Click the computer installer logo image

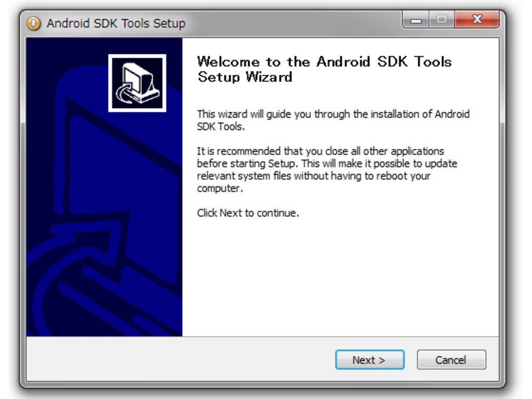pyautogui.click(x=137, y=83)
